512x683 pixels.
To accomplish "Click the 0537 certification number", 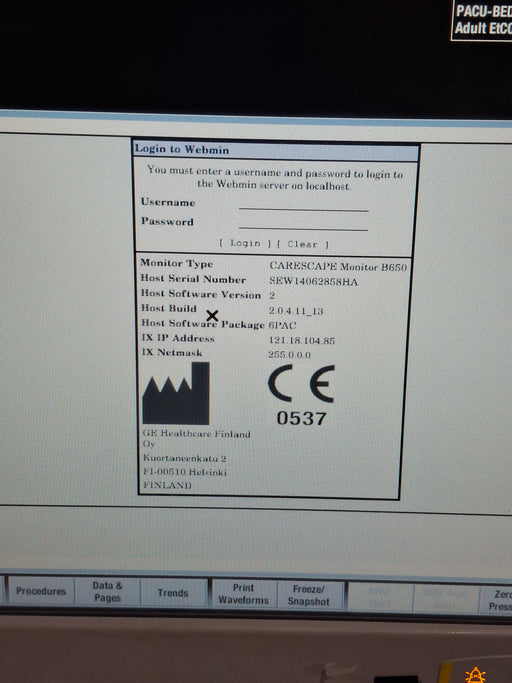I will (x=301, y=419).
